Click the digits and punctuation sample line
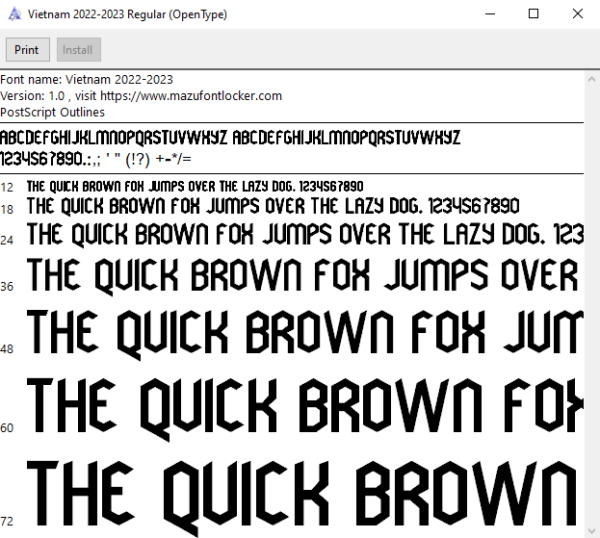This screenshot has height=538, width=600. tap(96, 159)
